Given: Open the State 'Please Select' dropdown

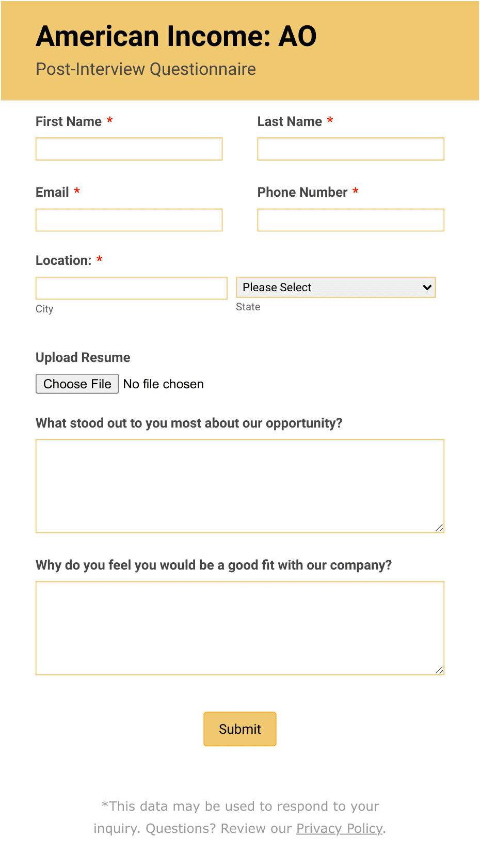Looking at the screenshot, I should click(x=336, y=287).
